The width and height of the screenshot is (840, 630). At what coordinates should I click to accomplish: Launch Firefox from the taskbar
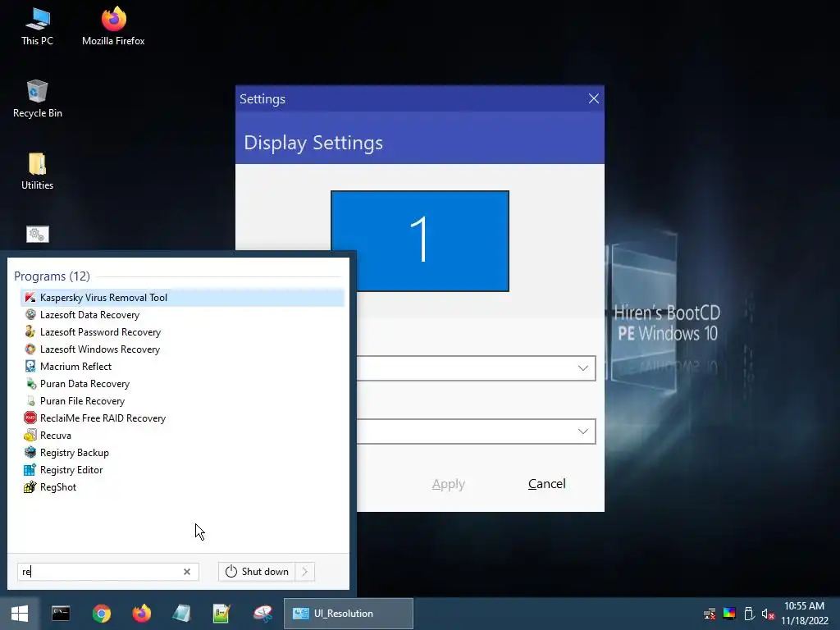141,614
